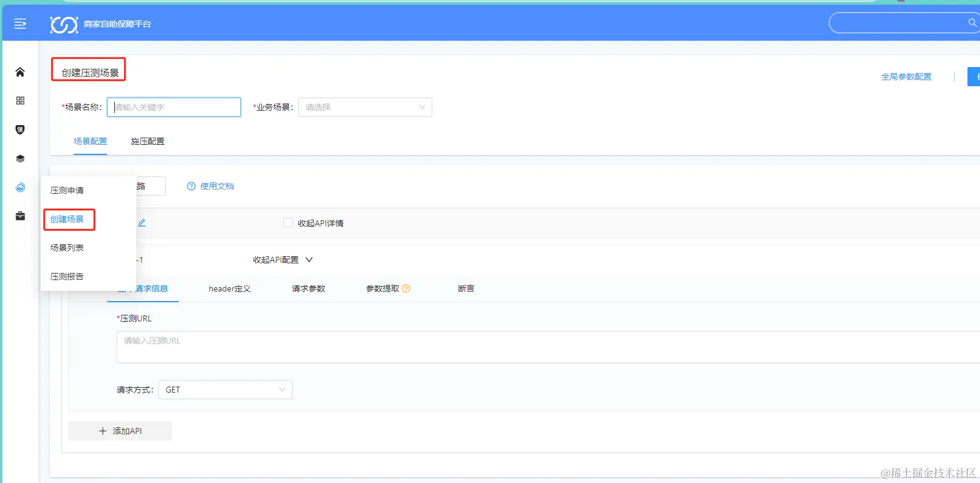Click the question-mark icon before 使用文档
Image resolution: width=980 pixels, height=483 pixels.
[191, 186]
